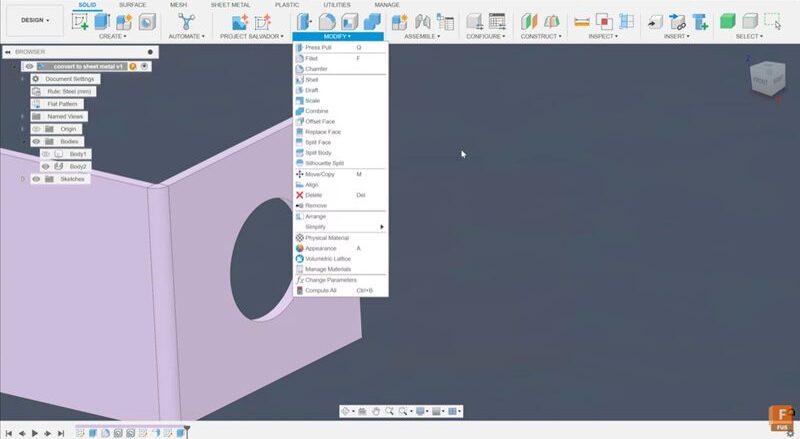
Task: Click the Orbit icon in navigation bar
Action: tap(345, 411)
